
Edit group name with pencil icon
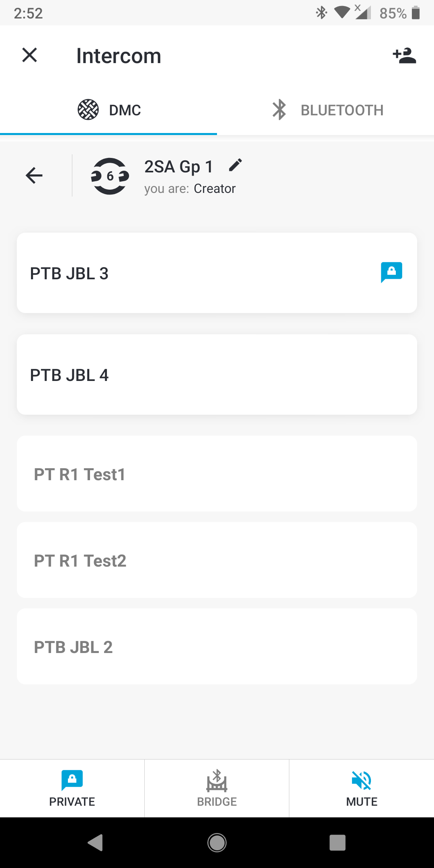click(x=235, y=165)
